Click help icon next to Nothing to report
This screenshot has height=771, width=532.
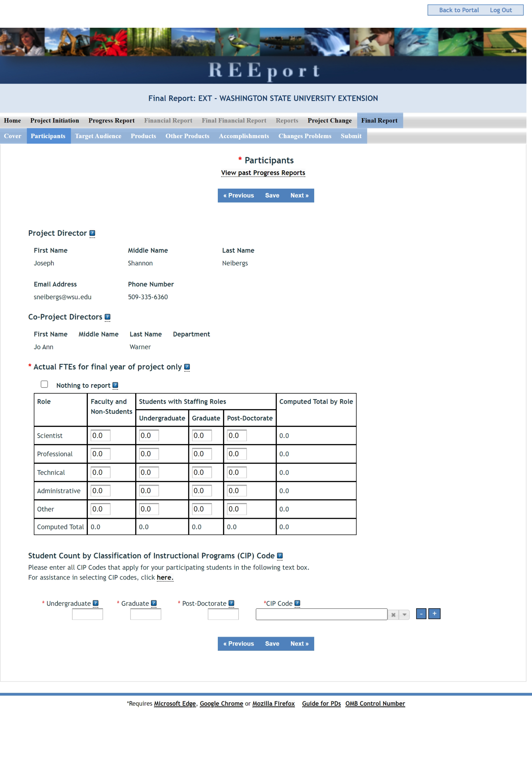pos(115,385)
